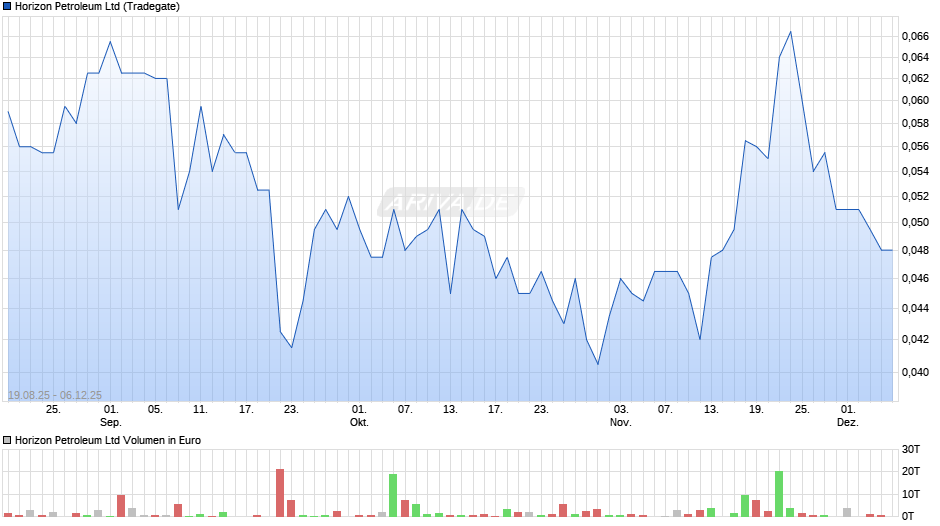Click the '01. Okt.' date axis label
Screen dimensions: 940x526
359,416
